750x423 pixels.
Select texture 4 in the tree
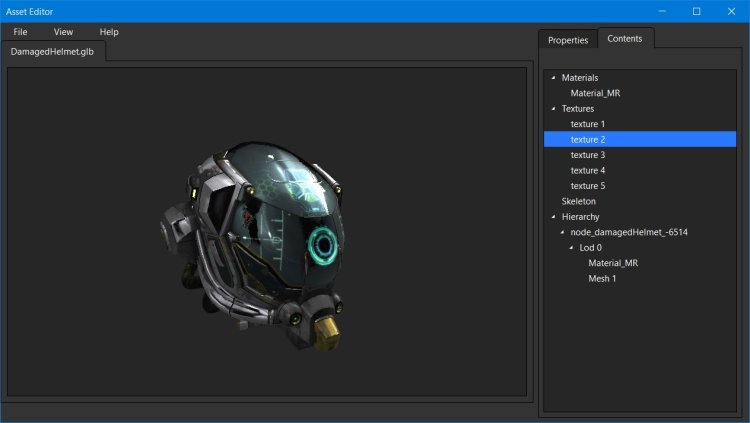coord(587,170)
